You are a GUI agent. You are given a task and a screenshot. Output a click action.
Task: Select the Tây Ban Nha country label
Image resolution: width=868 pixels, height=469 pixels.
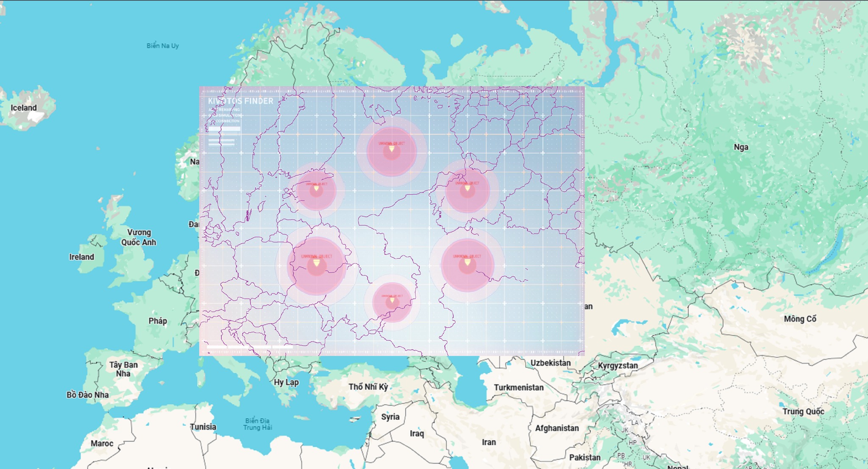pos(123,369)
